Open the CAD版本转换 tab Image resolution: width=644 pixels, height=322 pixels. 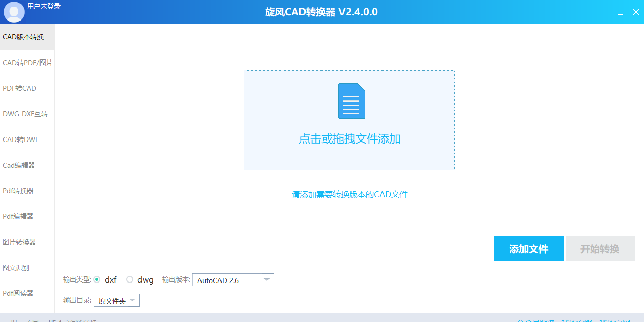pos(24,37)
